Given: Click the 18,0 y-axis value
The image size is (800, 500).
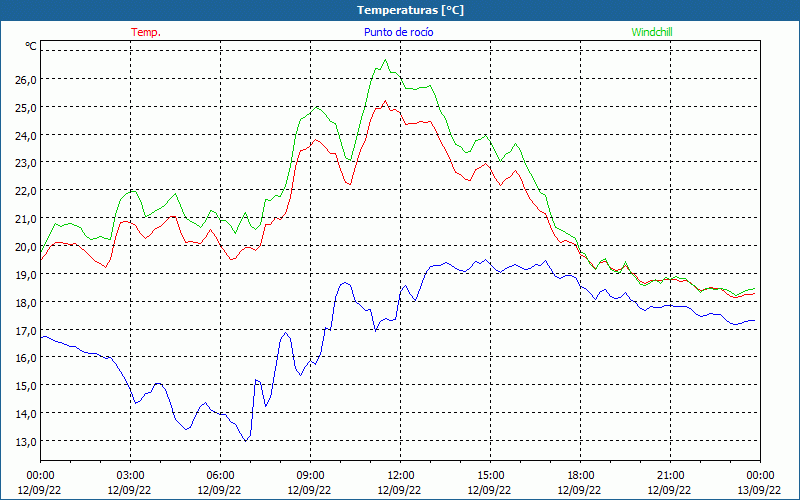Looking at the screenshot, I should 27,303.
